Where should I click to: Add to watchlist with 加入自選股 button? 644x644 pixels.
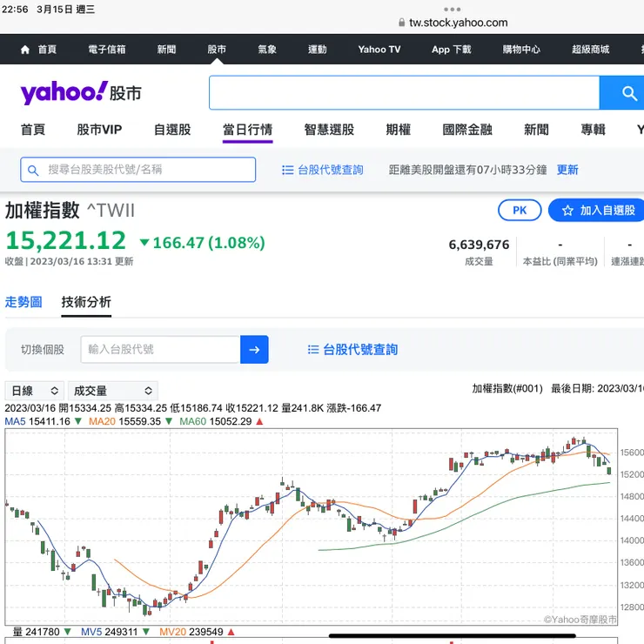[x=597, y=211]
